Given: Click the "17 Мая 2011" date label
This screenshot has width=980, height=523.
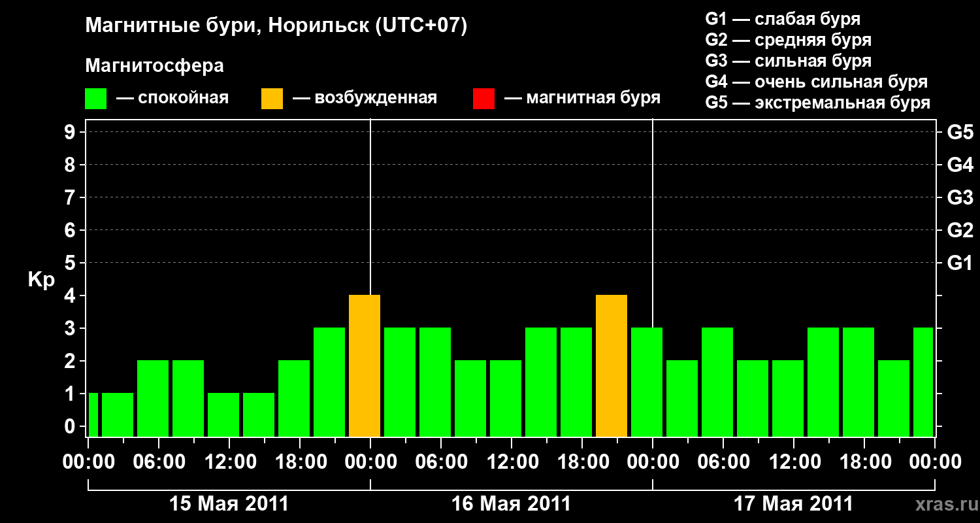Looking at the screenshot, I should click(793, 504).
